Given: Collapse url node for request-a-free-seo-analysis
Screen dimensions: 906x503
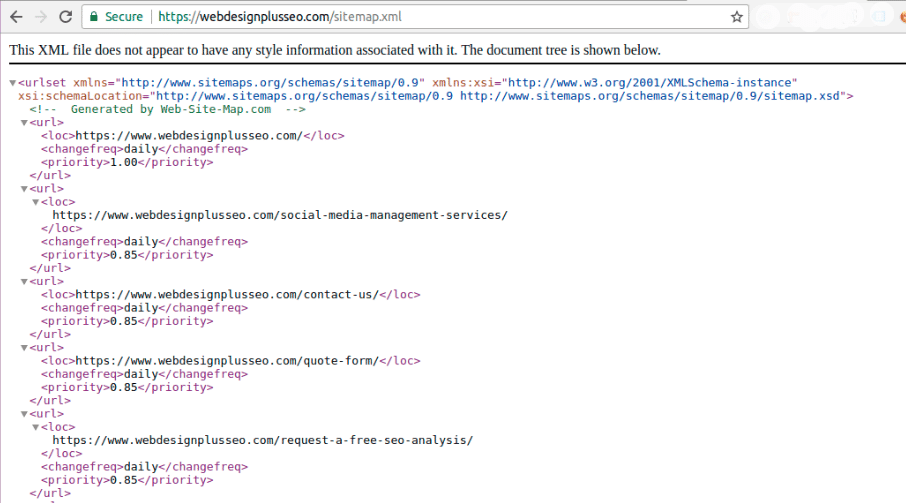Looking at the screenshot, I should pos(24,414).
